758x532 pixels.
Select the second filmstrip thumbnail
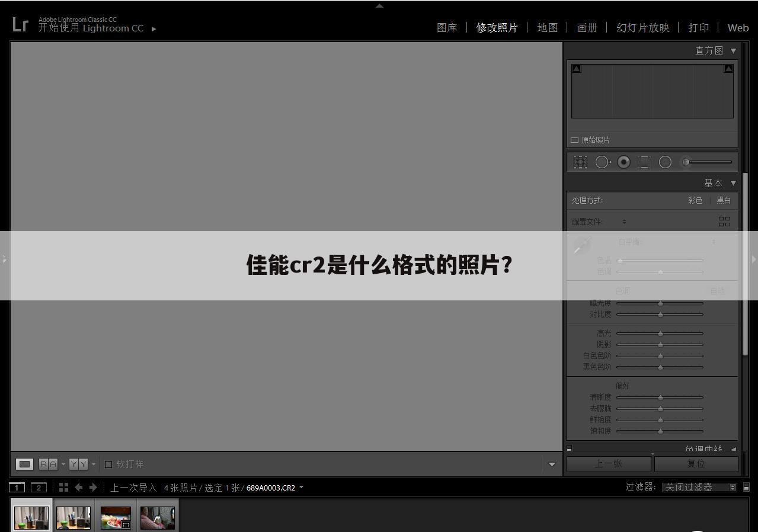73,517
